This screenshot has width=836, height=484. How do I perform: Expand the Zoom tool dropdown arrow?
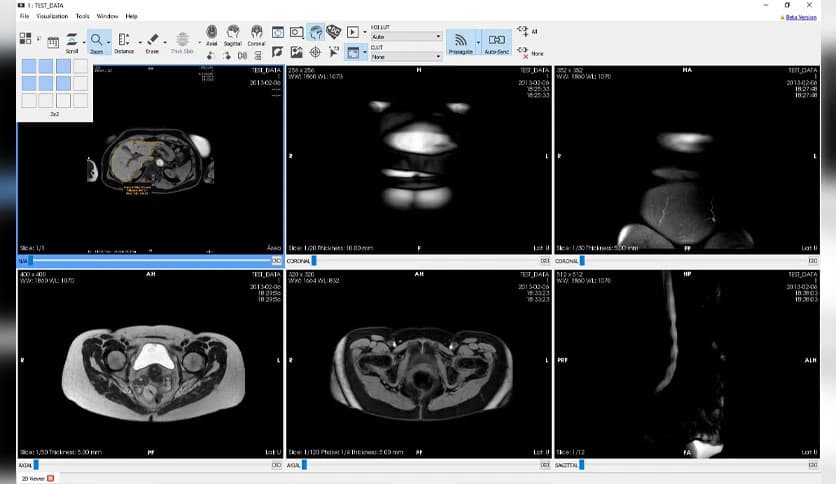[x=109, y=43]
